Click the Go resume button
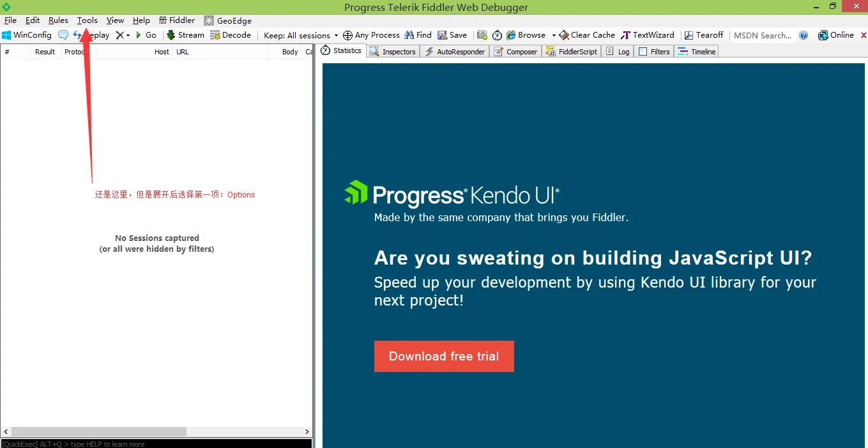The width and height of the screenshot is (868, 448). click(x=146, y=35)
